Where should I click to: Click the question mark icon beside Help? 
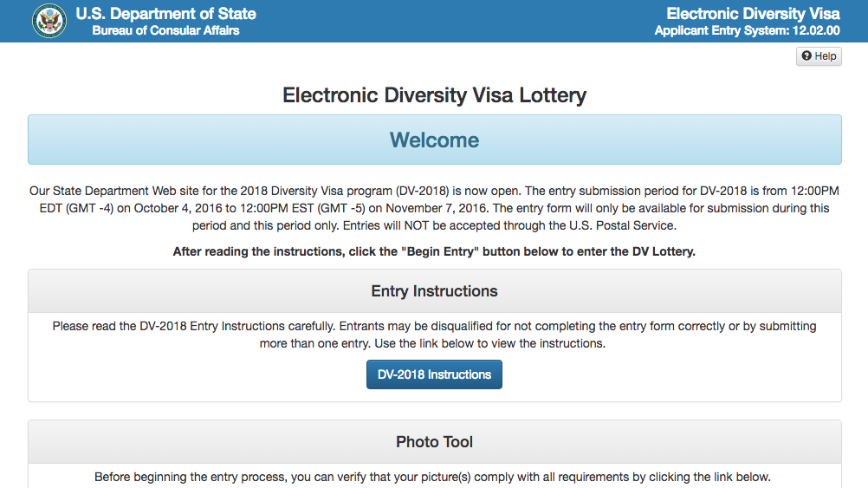(x=806, y=56)
